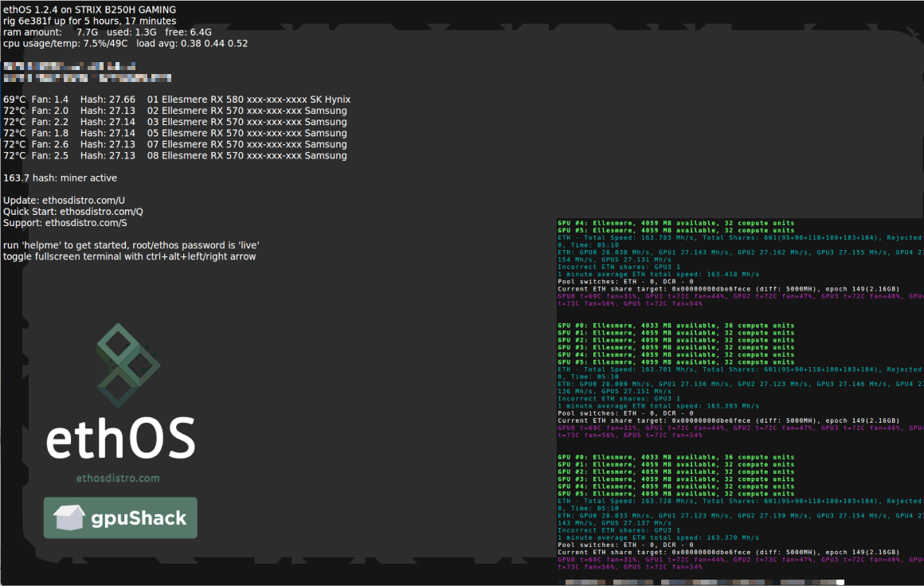Image resolution: width=924 pixels, height=586 pixels.
Task: Click 'Update: ethosdistro.com/U' line
Action: (65, 200)
